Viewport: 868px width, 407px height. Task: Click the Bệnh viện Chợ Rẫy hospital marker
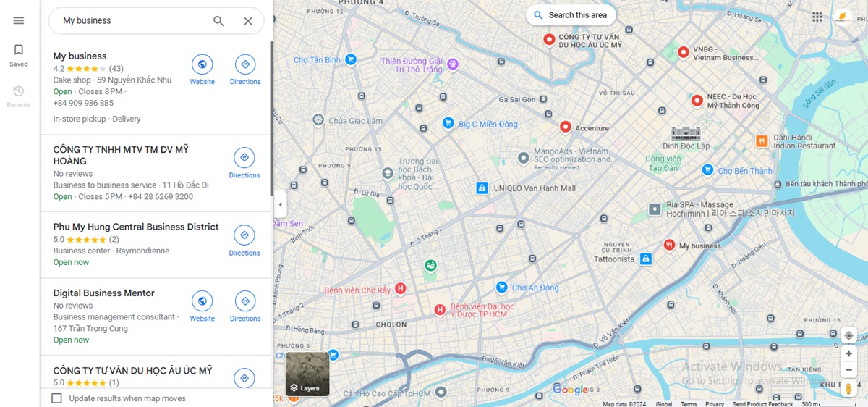[400, 289]
